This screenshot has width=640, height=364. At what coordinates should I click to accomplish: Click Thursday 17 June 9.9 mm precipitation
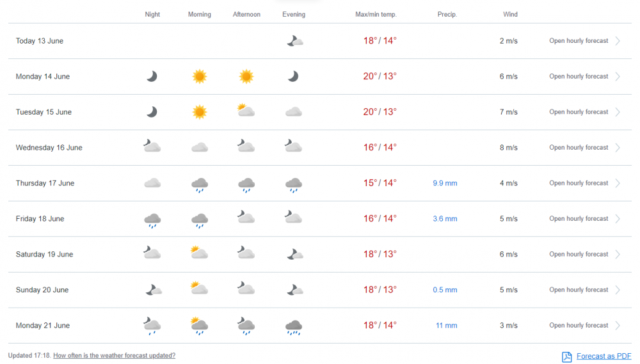point(445,184)
